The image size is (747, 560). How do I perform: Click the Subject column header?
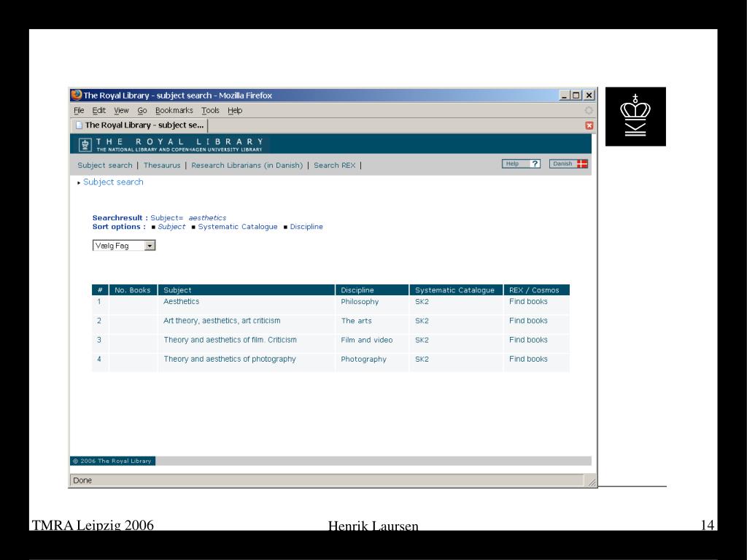[247, 290]
